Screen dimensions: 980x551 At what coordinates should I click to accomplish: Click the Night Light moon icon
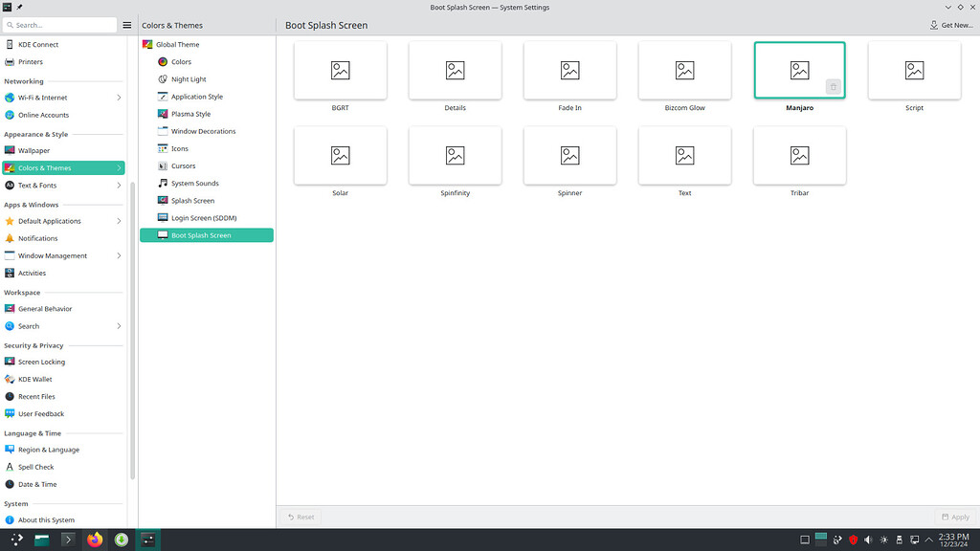tap(163, 79)
